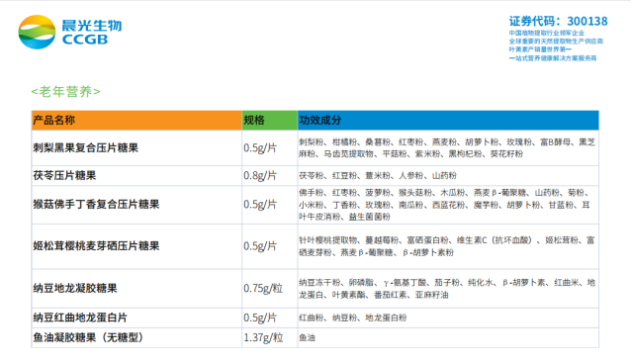Select the 刺梨黑果复合压片糖果 product row
The image size is (632, 364).
316,148
